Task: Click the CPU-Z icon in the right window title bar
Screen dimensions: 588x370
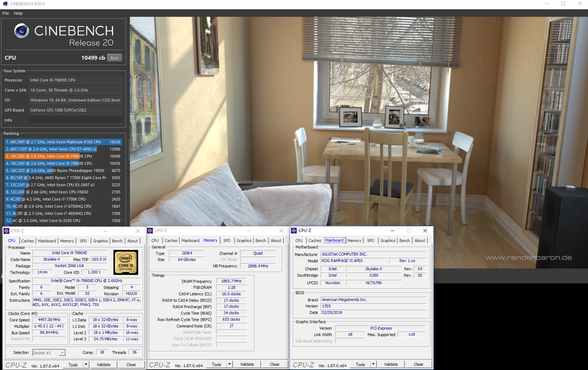Action: (x=294, y=231)
